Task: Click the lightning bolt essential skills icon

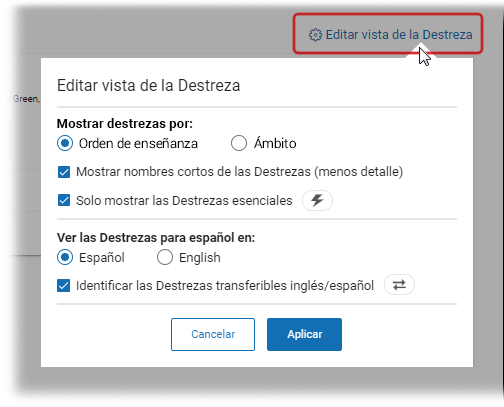Action: [317, 200]
